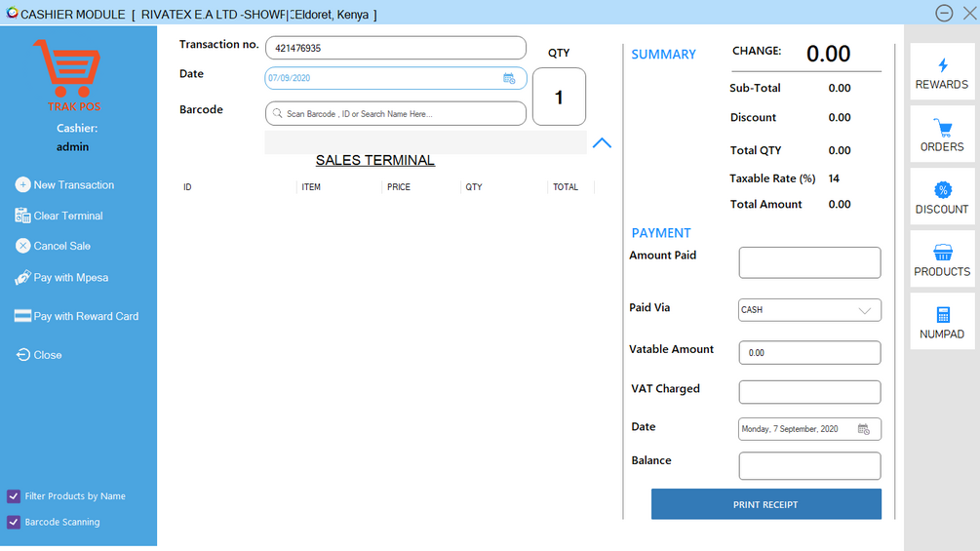The image size is (980, 551).
Task: Click the PRICE column header
Action: [399, 187]
